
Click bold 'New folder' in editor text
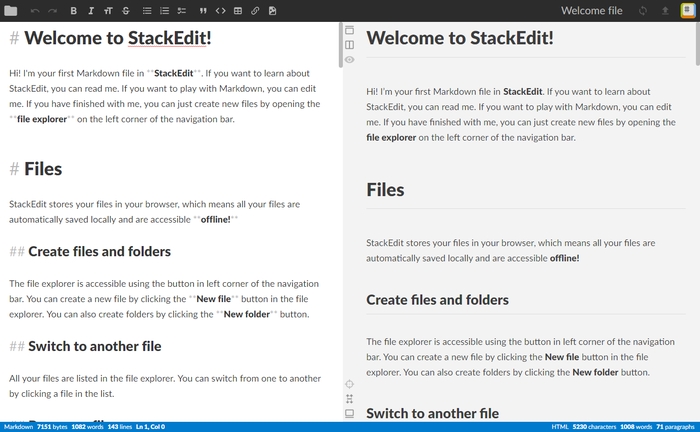pos(247,314)
